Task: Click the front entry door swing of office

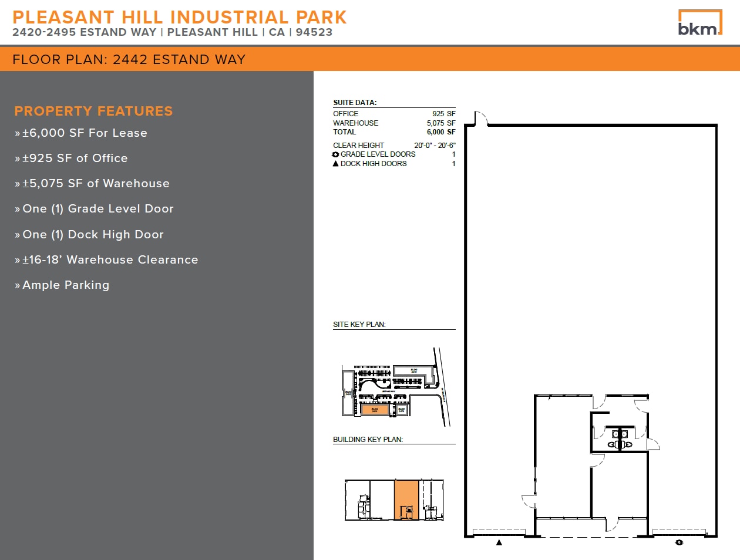Action: (x=612, y=524)
